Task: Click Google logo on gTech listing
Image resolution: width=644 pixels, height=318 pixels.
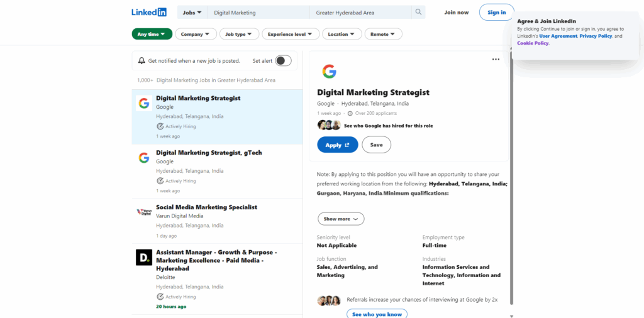Action: [144, 158]
